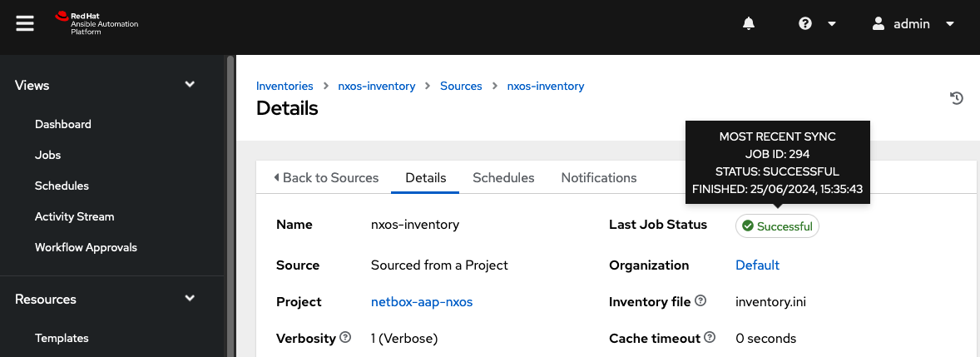The width and height of the screenshot is (980, 357).
Task: Open Activity Stream in sidebar
Action: (x=74, y=216)
